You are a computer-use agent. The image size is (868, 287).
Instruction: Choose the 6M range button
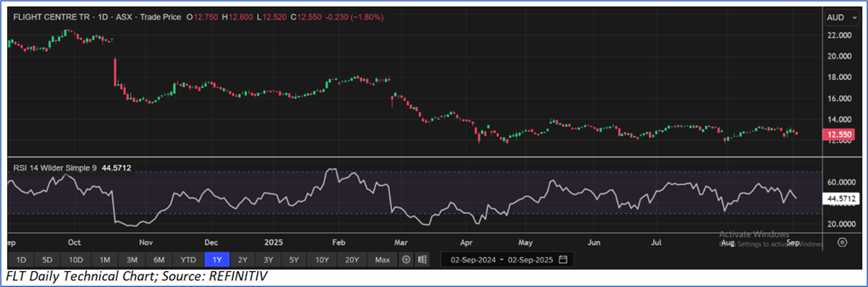point(159,259)
